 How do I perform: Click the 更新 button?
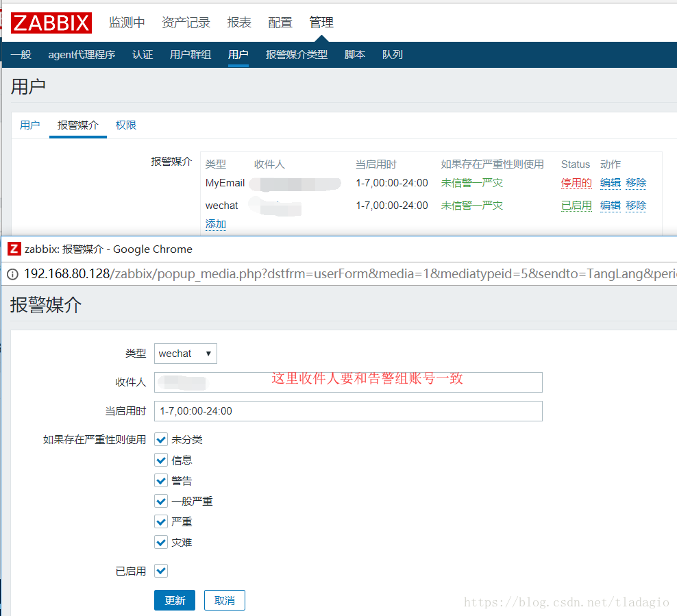pyautogui.click(x=175, y=600)
